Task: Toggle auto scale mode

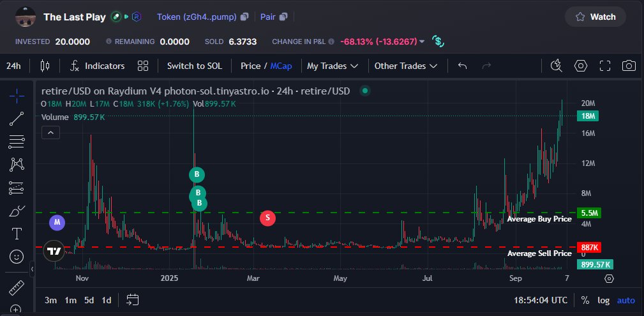Action: click(626, 301)
